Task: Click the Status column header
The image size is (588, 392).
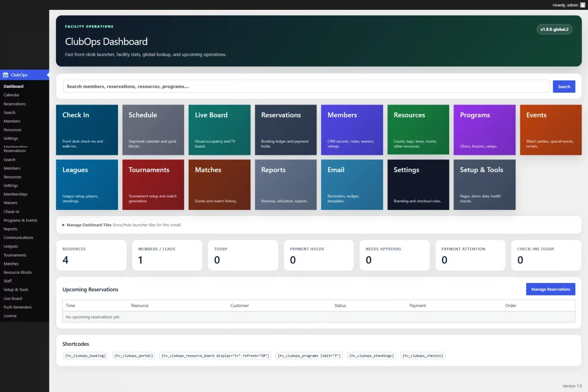Action: (340, 306)
